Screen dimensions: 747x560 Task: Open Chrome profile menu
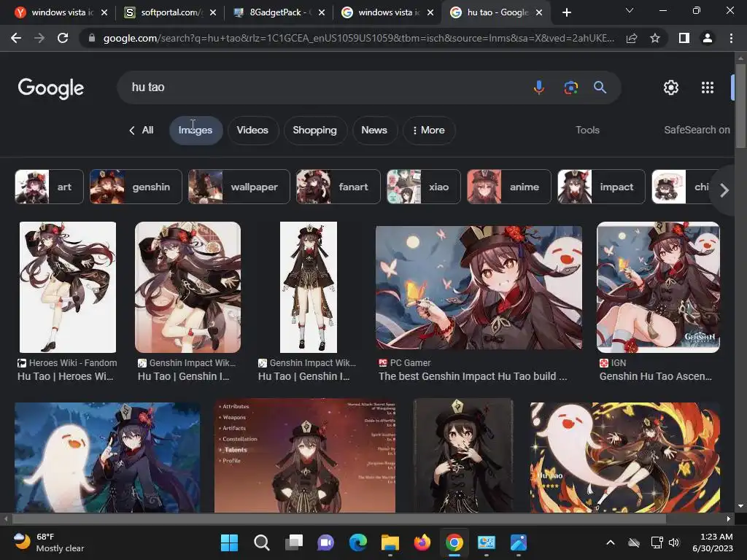[708, 38]
